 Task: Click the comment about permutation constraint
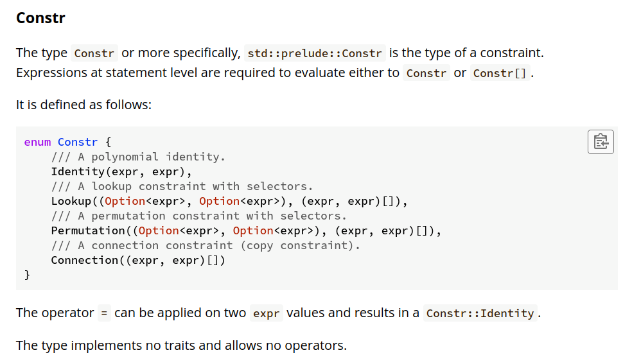point(198,216)
